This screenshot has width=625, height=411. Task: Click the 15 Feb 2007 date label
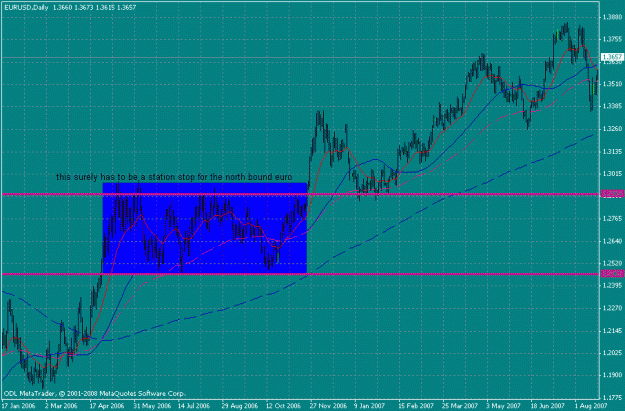pyautogui.click(x=416, y=406)
